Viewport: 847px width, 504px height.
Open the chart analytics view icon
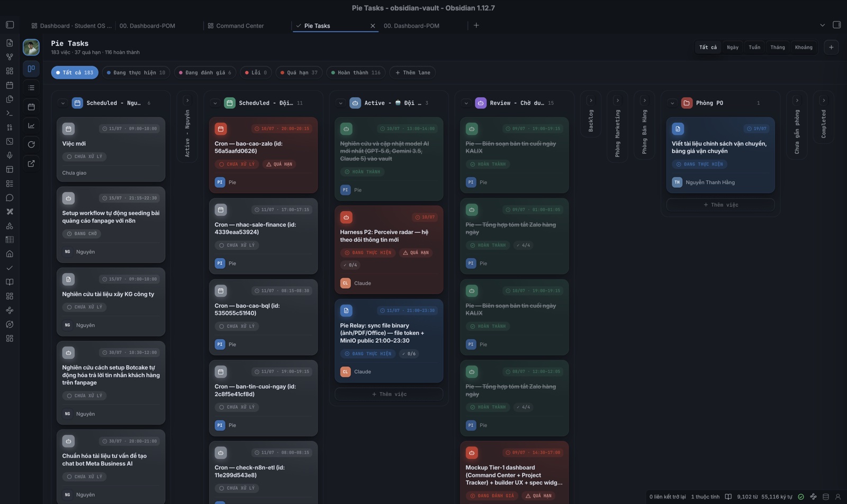click(31, 125)
